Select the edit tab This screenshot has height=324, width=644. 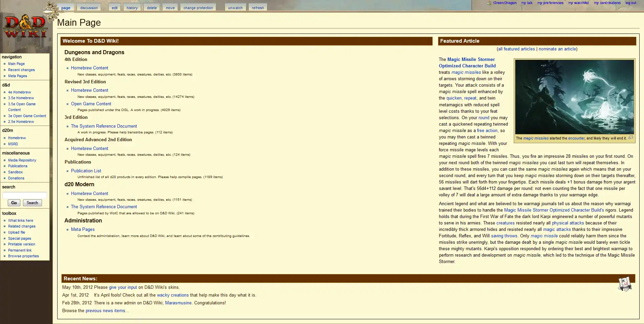pyautogui.click(x=115, y=8)
